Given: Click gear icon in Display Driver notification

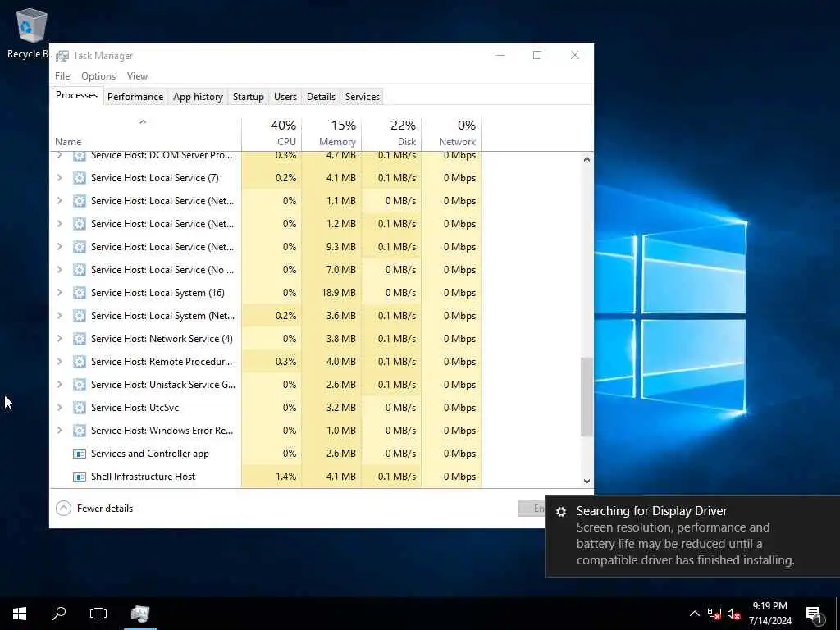Looking at the screenshot, I should pos(561,512).
